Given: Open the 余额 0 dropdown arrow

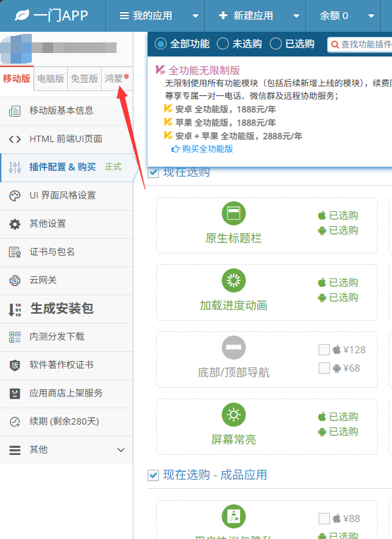Looking at the screenshot, I should pos(371,16).
